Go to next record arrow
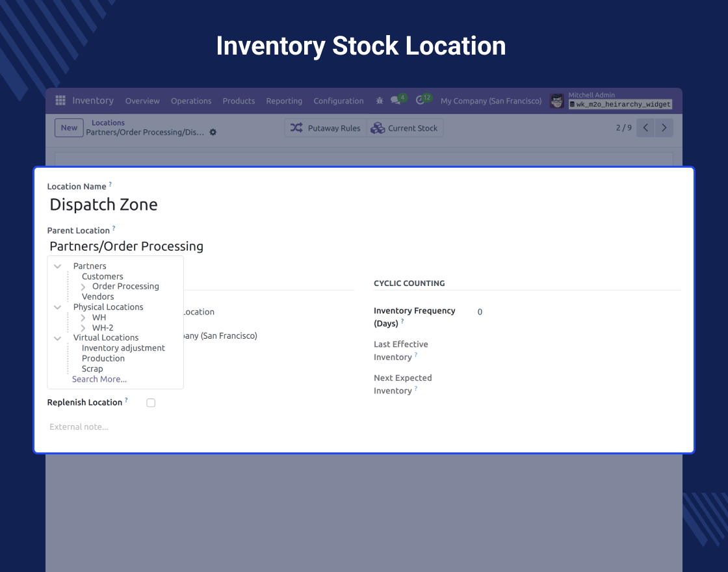 click(x=664, y=127)
